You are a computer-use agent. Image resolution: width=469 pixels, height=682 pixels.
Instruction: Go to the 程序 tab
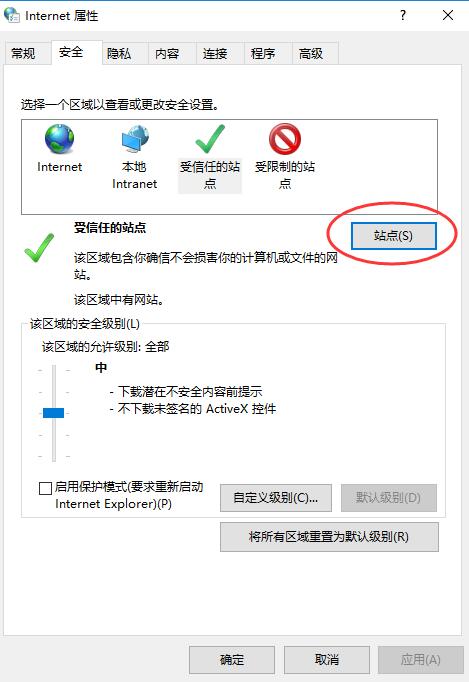[263, 53]
